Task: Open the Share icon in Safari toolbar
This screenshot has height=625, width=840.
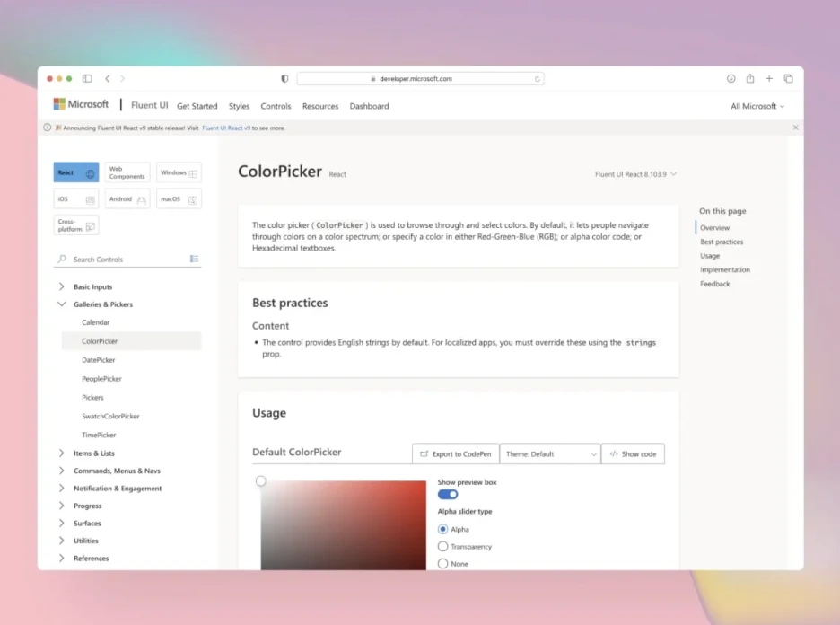Action: click(x=750, y=78)
